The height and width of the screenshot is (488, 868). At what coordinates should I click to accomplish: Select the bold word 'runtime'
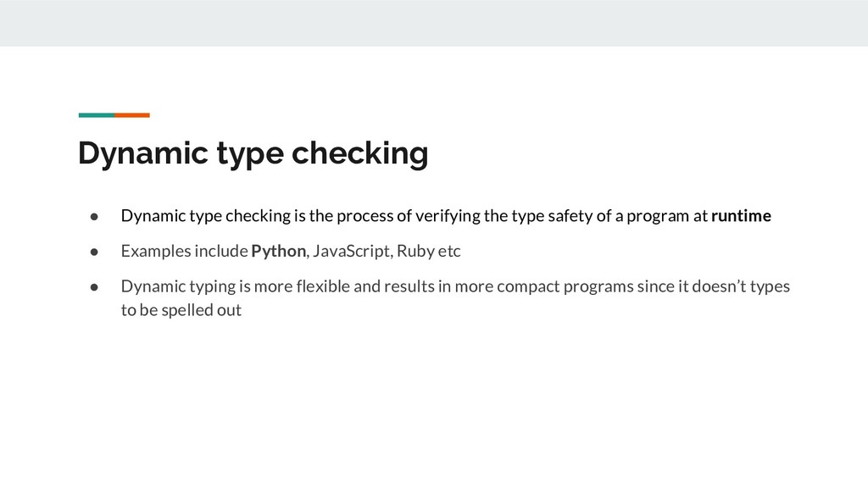click(x=741, y=216)
